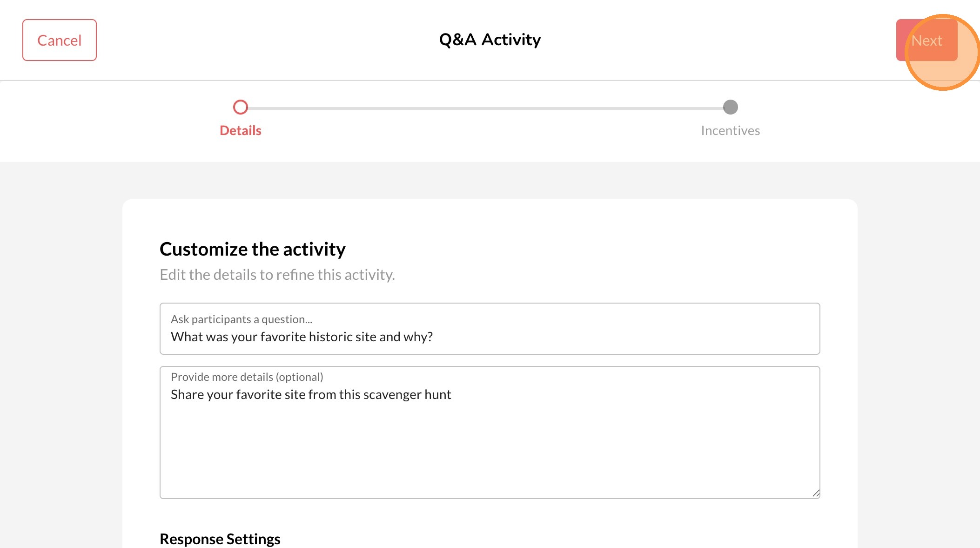This screenshot has height=548, width=980.
Task: Grab the details textarea resize handle
Action: 816,494
